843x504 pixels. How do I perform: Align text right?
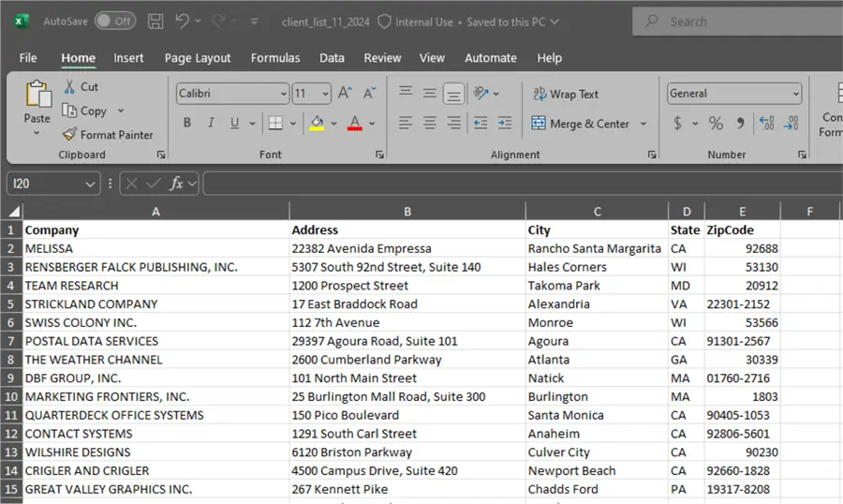click(x=453, y=123)
